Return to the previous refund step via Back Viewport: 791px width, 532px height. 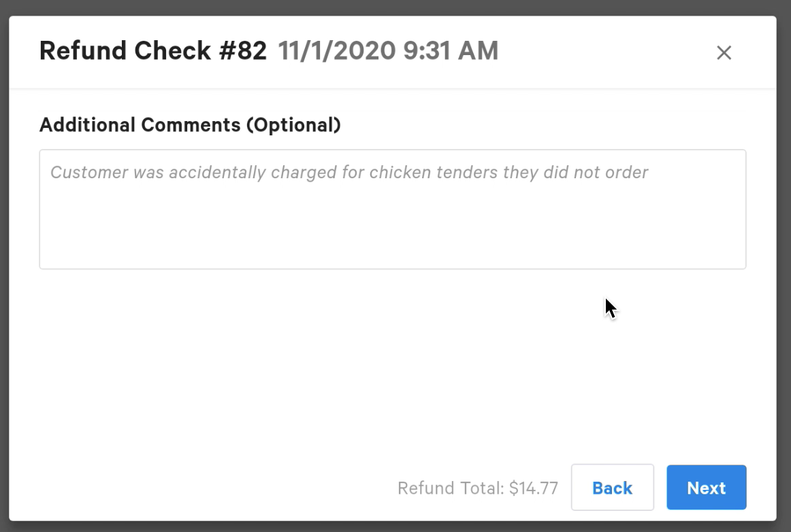612,487
